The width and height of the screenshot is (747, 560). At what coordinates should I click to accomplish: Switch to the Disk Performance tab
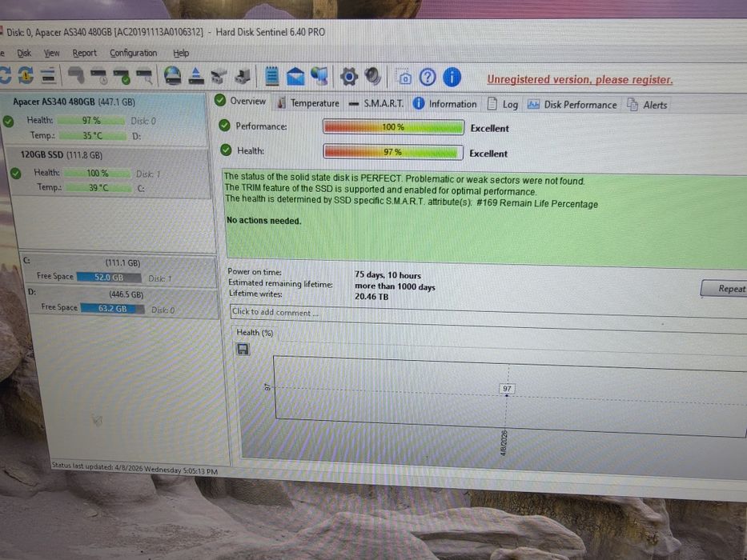coord(572,105)
